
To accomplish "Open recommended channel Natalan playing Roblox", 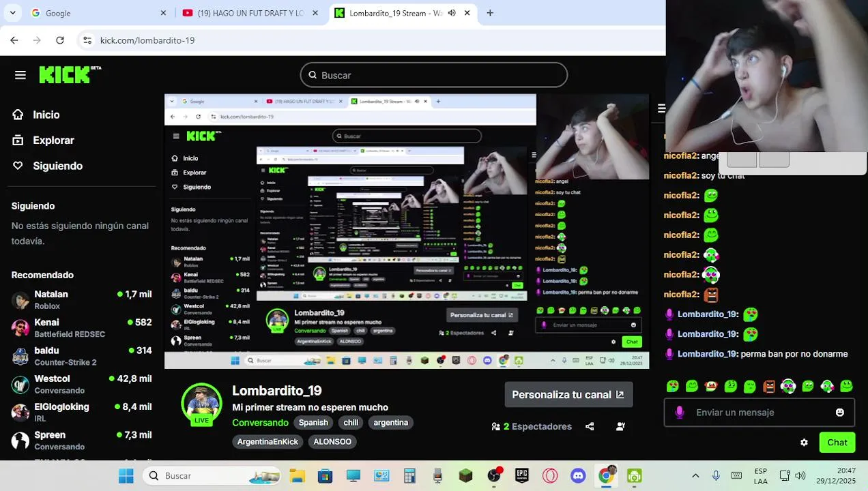I will pyautogui.click(x=82, y=300).
